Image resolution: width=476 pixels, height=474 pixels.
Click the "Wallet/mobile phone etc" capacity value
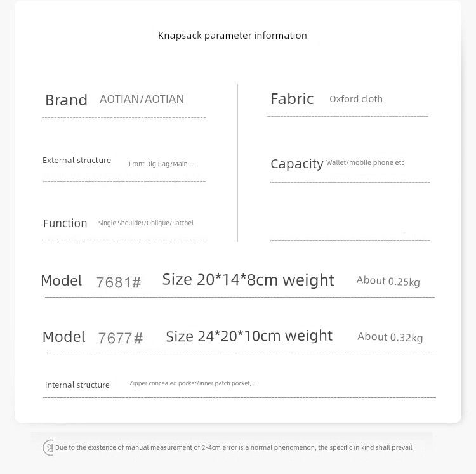click(x=365, y=163)
